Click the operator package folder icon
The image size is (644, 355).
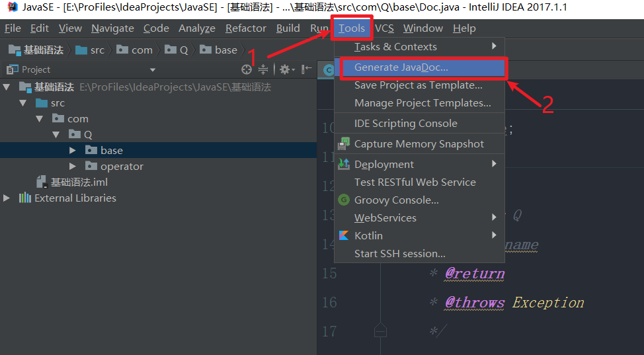click(x=91, y=166)
